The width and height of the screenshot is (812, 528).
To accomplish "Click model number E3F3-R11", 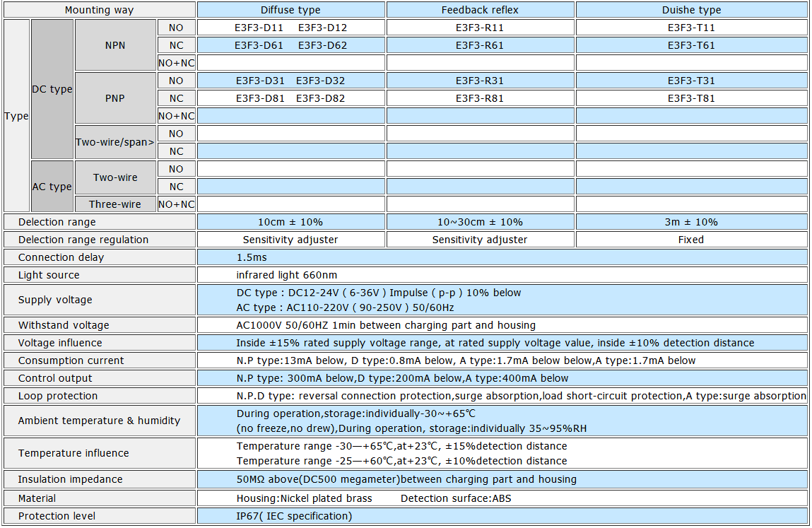I will [x=480, y=28].
